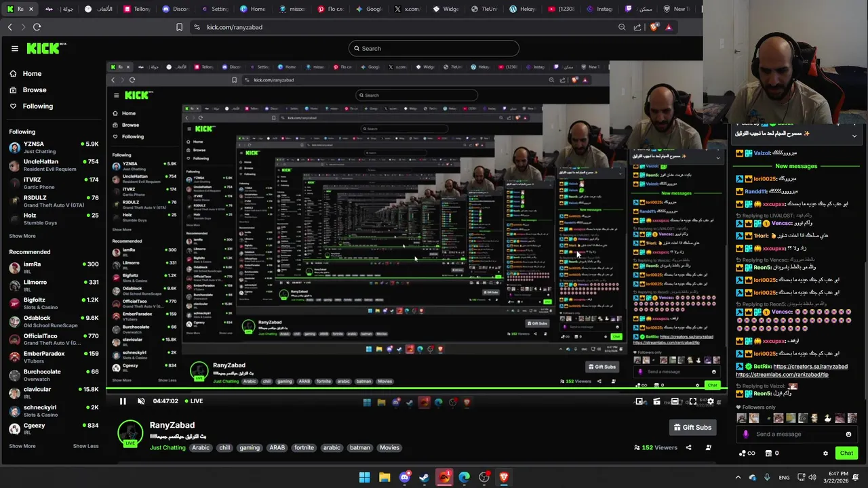The image size is (868, 488).
Task: Open YZNSA channel from Following list
Action: (54, 147)
